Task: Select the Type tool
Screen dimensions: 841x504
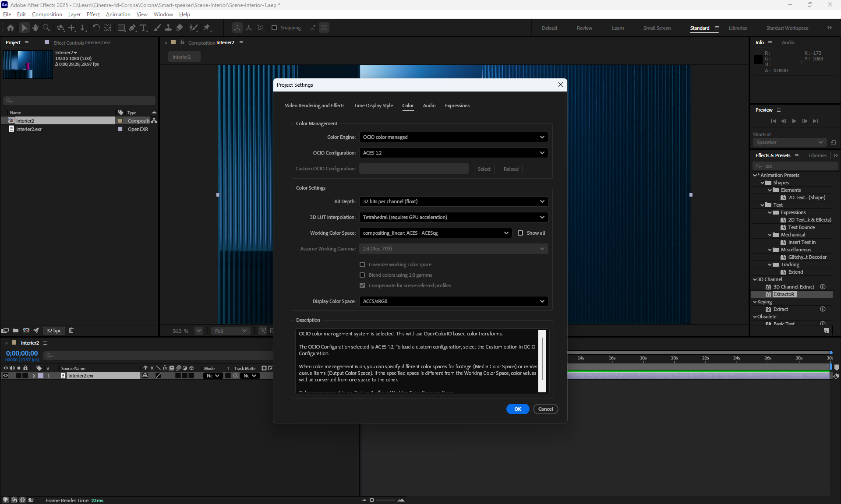Action: (x=143, y=28)
